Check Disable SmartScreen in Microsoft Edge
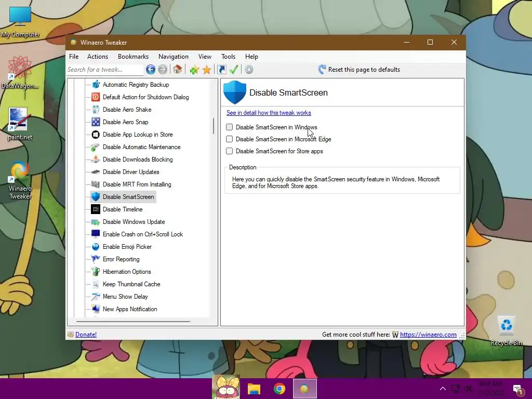 pos(229,139)
